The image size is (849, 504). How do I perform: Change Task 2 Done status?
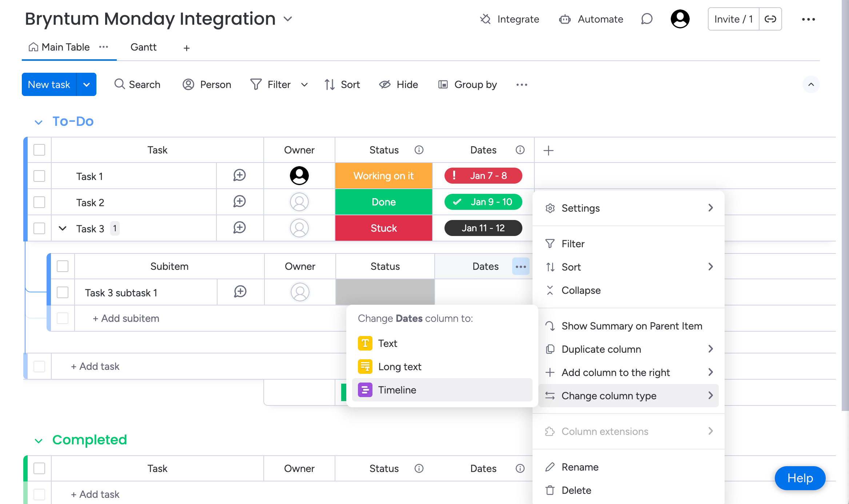coord(384,202)
